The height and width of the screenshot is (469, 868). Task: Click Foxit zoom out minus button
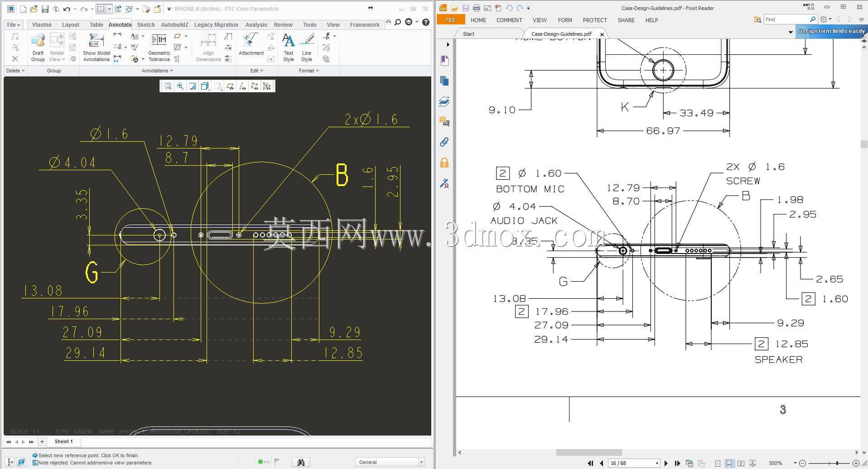(803, 463)
